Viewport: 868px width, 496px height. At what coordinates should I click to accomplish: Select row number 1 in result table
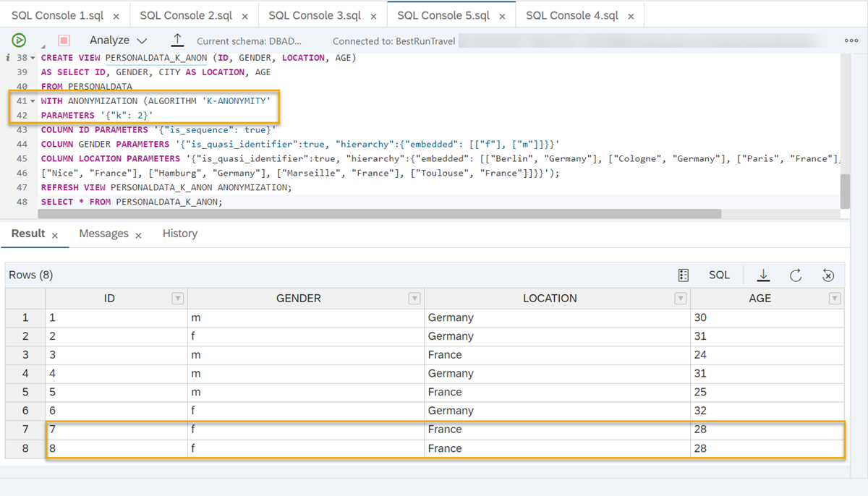(25, 317)
